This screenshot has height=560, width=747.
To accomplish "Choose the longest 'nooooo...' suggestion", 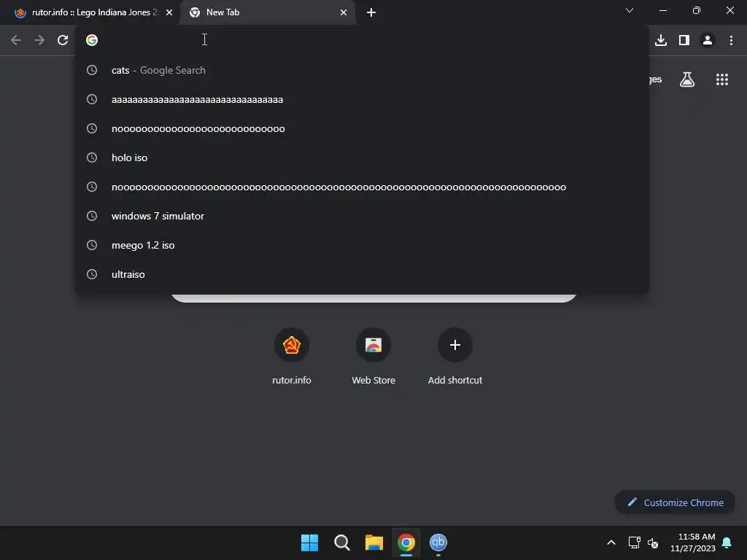I will click(x=362, y=187).
